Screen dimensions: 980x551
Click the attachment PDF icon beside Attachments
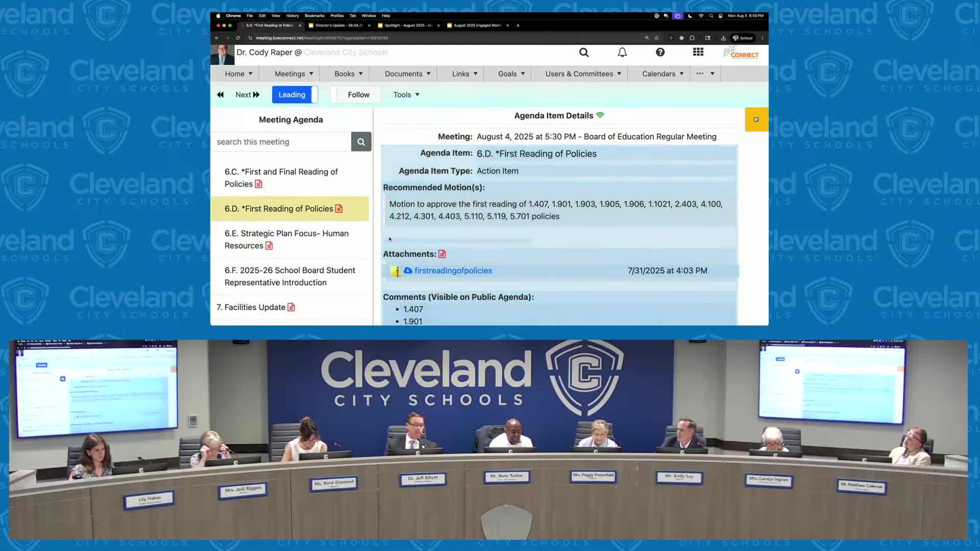pos(442,254)
